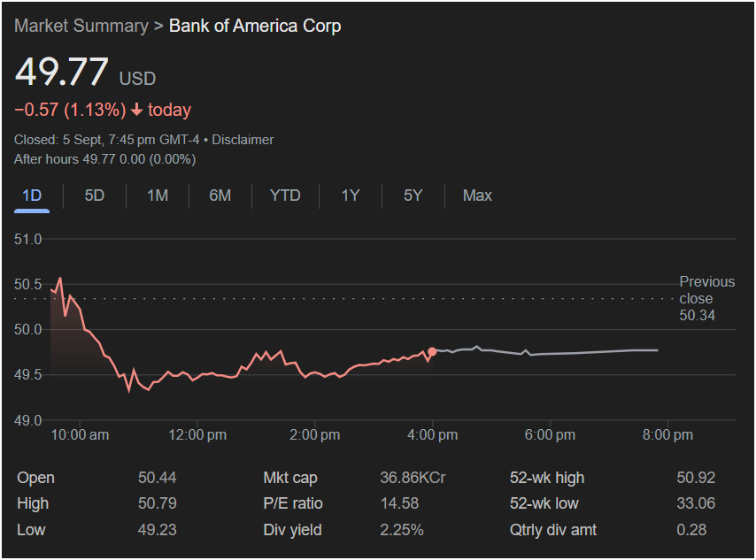Image resolution: width=756 pixels, height=560 pixels.
Task: Click the red down arrow beside today
Action: (x=137, y=110)
